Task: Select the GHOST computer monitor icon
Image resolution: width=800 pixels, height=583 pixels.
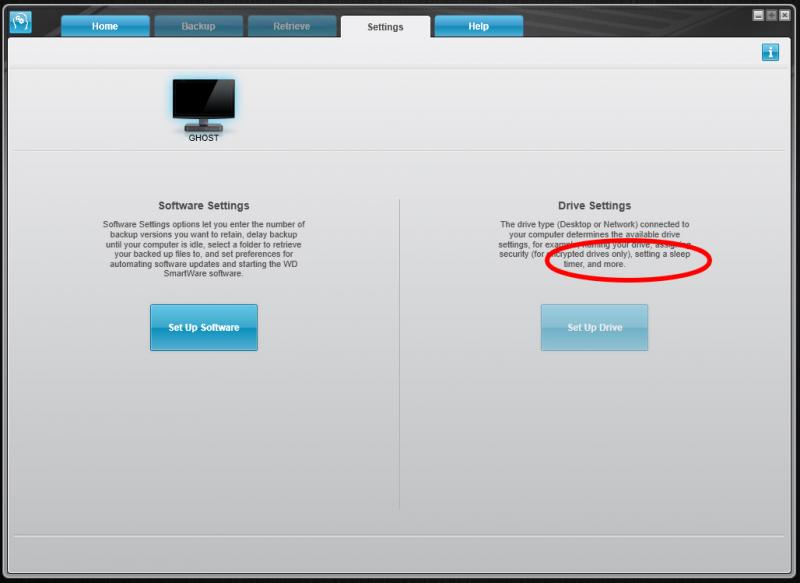Action: (x=204, y=105)
